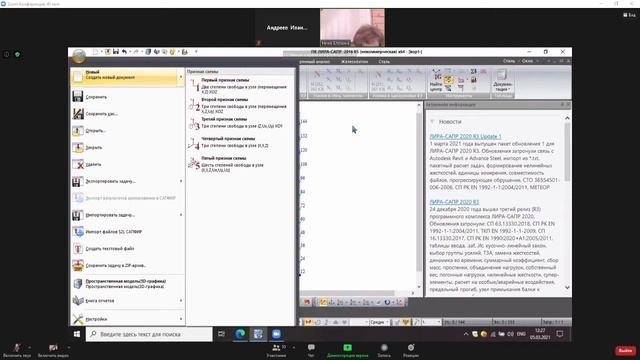Viewport: 640px width, 360px height.
Task: Open the 'Документация' ribbon dropdown
Action: (x=502, y=80)
